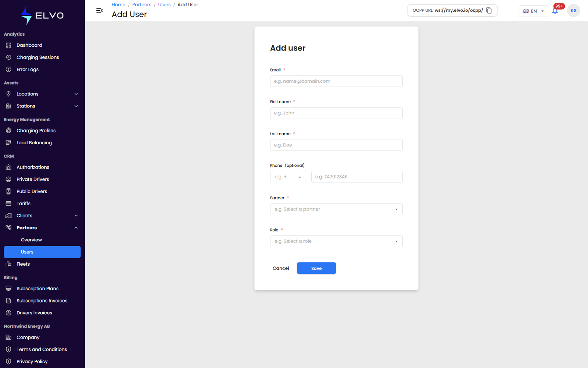This screenshot has height=368, width=588.
Task: Select the Users submenu item
Action: (x=42, y=252)
